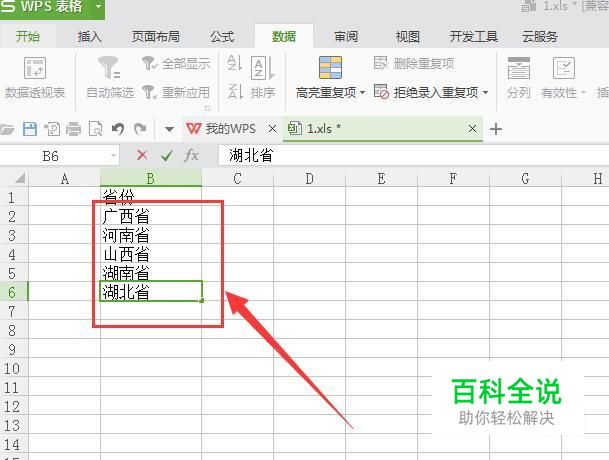Confirm cell entry with green checkmark

click(x=167, y=156)
